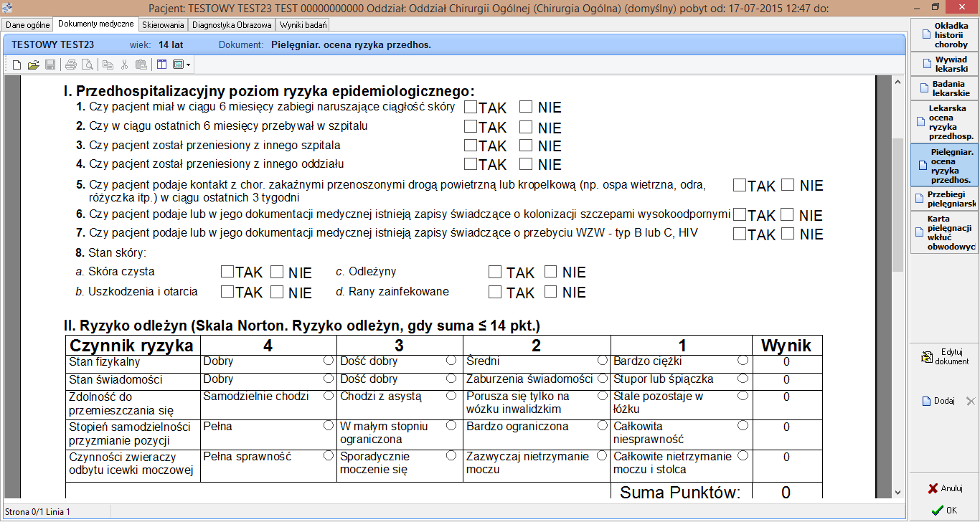This screenshot has width=980, height=522.
Task: Click the Copy toolbar icon
Action: click(108, 65)
